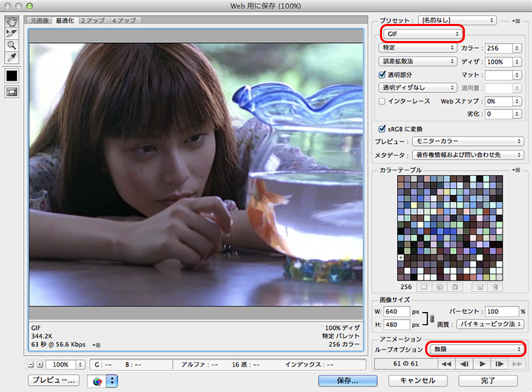Open the メタデータ dropdown
The width and height of the screenshot is (532, 392).
[x=468, y=155]
